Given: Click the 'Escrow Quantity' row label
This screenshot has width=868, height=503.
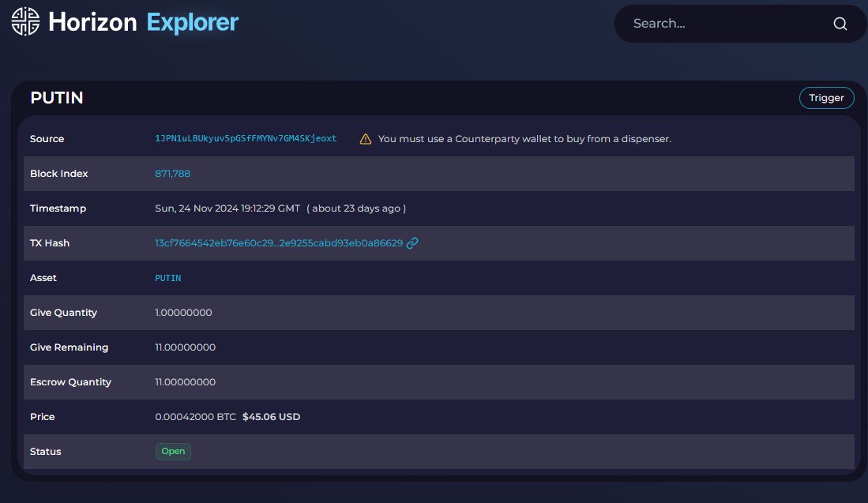Looking at the screenshot, I should 70,382.
